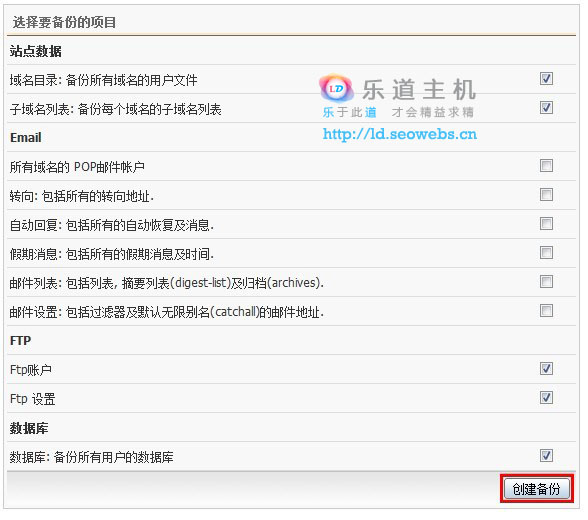The width and height of the screenshot is (588, 520).
Task: Uncheck the 数据库 backup checkbox
Action: 546,456
